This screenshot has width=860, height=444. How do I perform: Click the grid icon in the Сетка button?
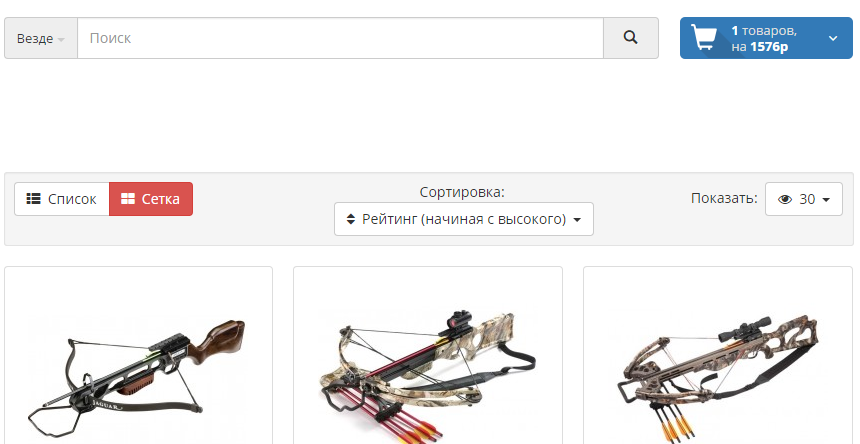128,199
